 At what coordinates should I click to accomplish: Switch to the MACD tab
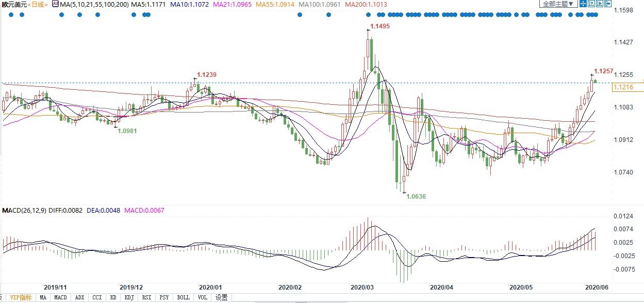click(x=61, y=297)
